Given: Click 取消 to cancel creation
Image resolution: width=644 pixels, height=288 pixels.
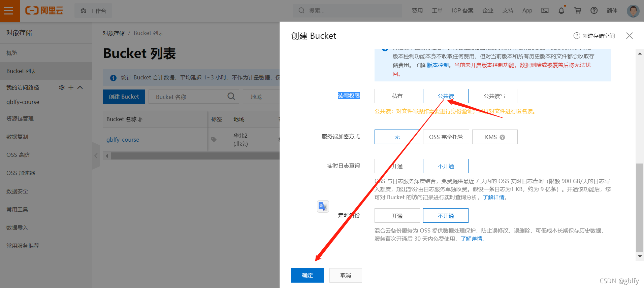Looking at the screenshot, I should pos(346,275).
